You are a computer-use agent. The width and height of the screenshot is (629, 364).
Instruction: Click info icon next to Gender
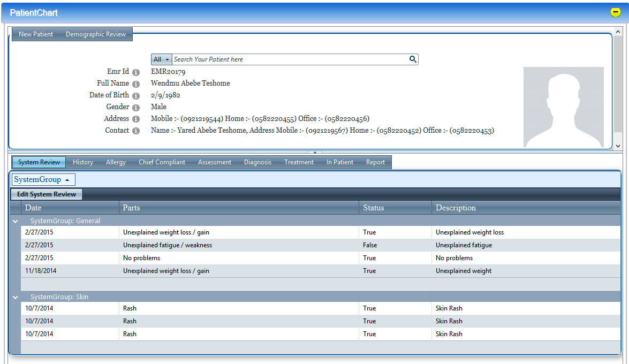point(136,108)
